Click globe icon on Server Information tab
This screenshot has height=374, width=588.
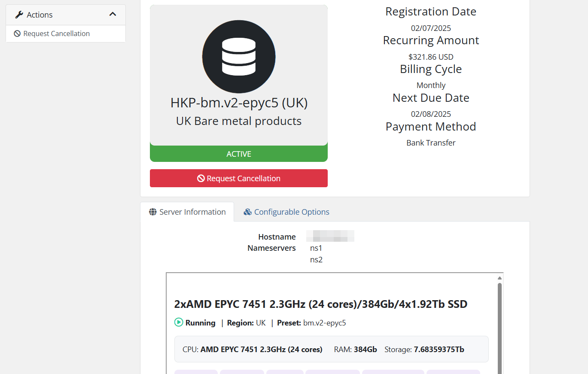pyautogui.click(x=152, y=212)
